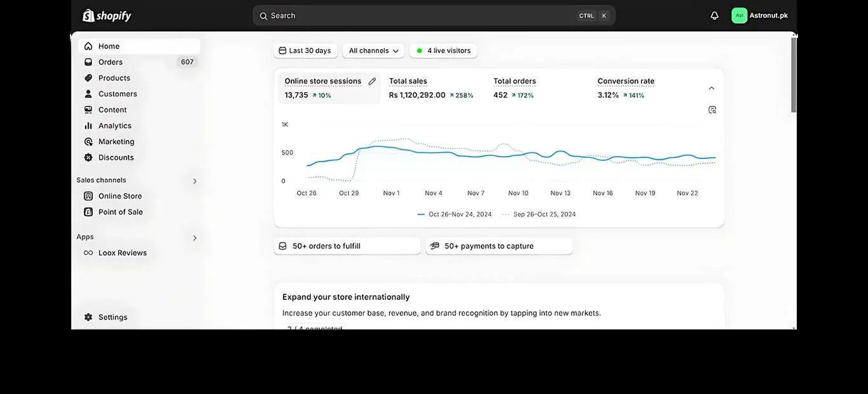This screenshot has width=868, height=394.
Task: Click the Oct 26–Nov 24, 2024 legend
Action: pos(454,215)
